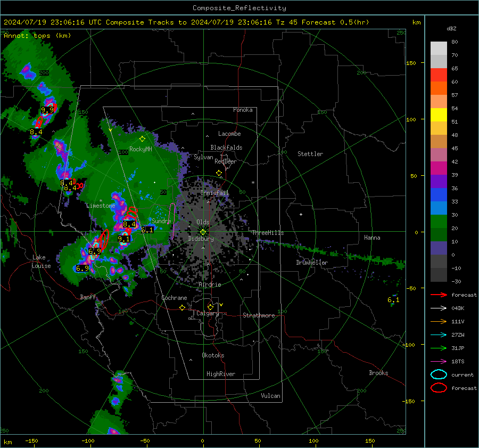Screen dimensions: 479x448
Task: Click the light blue 30-33 dBZ swatch
Action: 439,208
